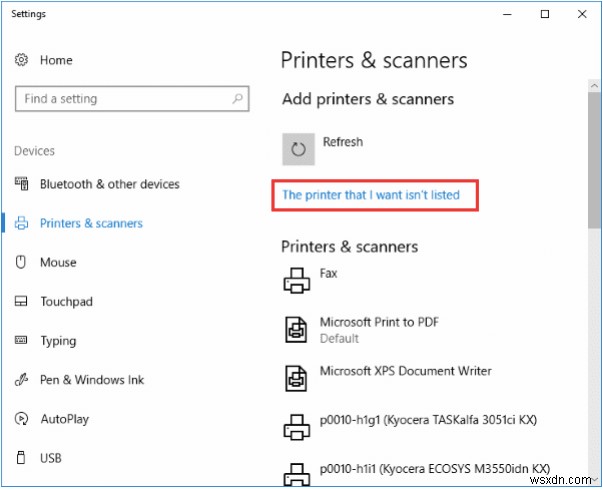
Task: Click the p0010-h1i1 Kyocera ECOSYS printer icon
Action: [297, 474]
